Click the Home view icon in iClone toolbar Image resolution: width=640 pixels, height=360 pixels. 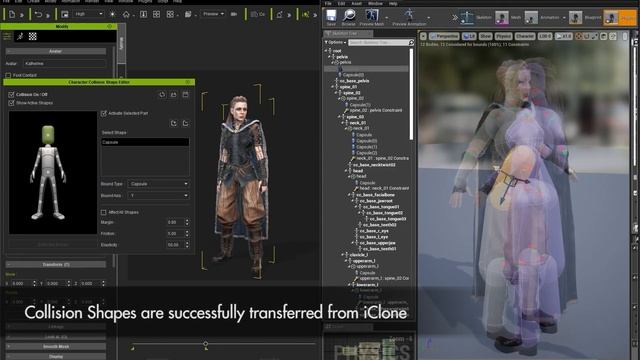pos(126,14)
